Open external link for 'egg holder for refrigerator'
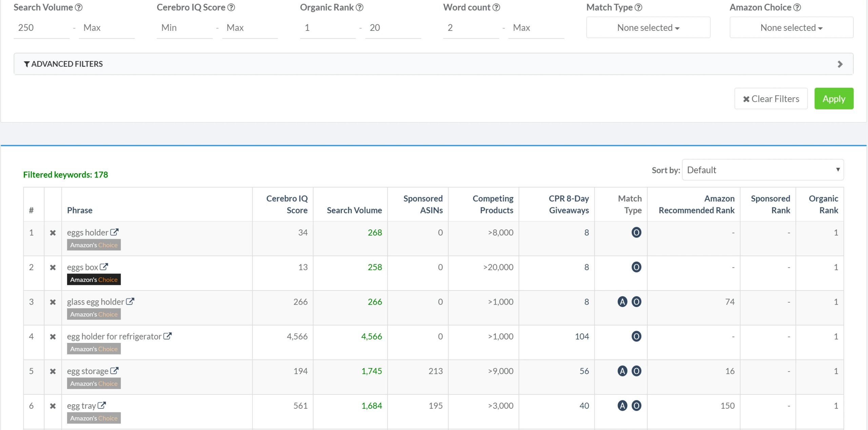Screen dimensions: 868x430 (x=167, y=336)
